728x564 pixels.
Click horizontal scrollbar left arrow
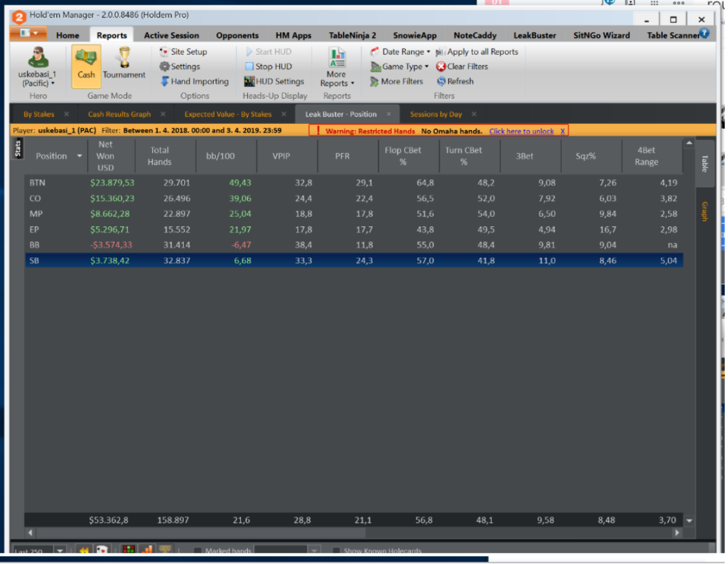(30, 533)
